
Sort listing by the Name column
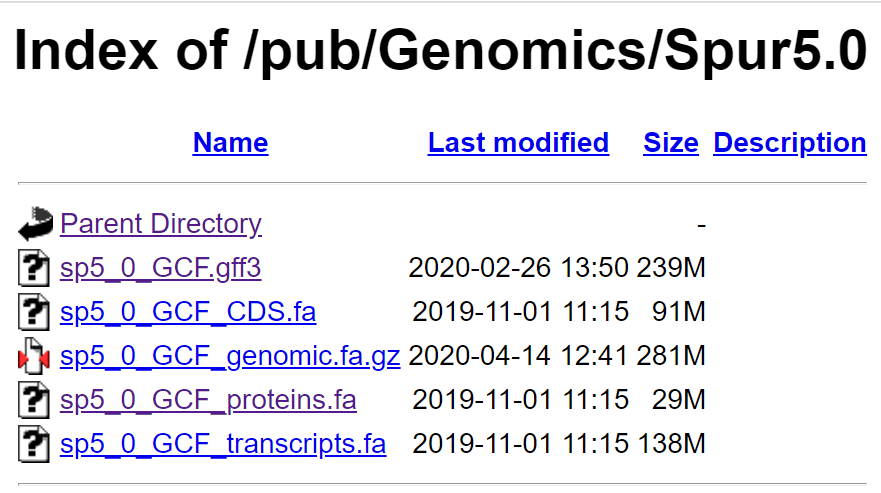coord(230,143)
